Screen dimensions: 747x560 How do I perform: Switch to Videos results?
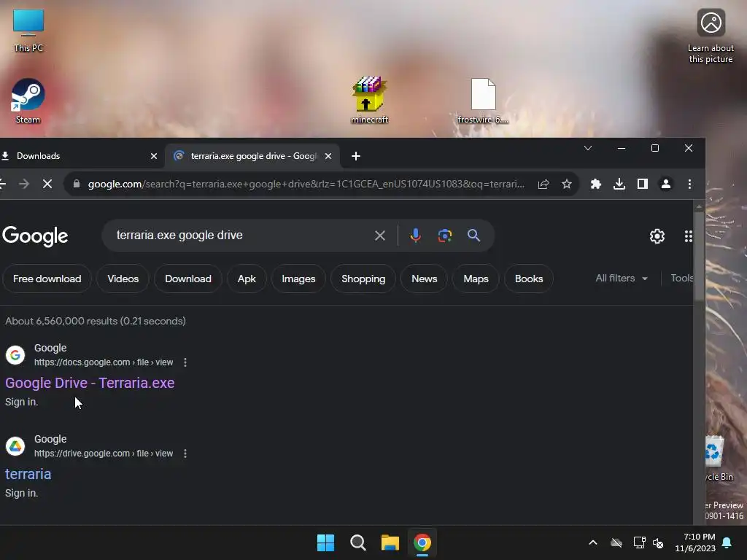point(123,279)
